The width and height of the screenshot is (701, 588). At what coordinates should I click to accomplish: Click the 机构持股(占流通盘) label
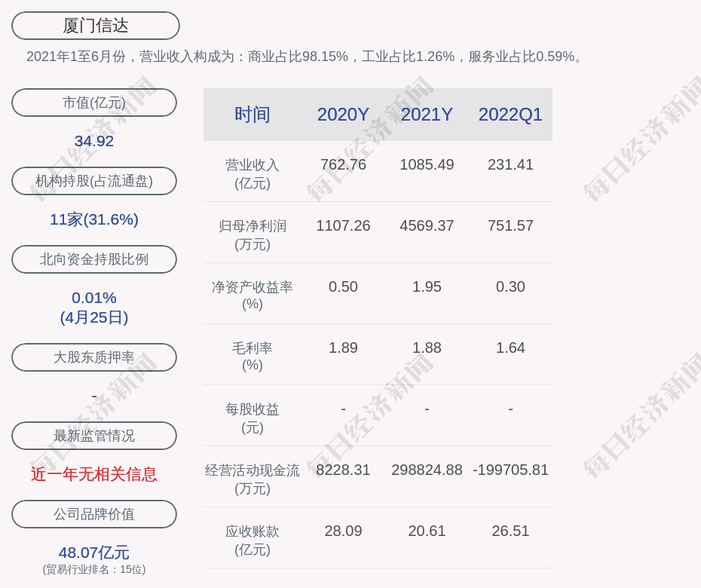point(94,181)
